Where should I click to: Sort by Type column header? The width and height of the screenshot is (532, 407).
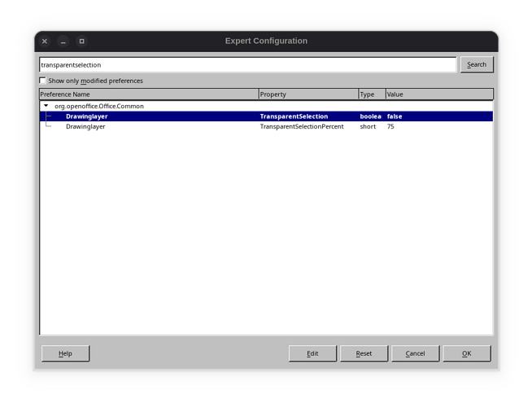(371, 94)
